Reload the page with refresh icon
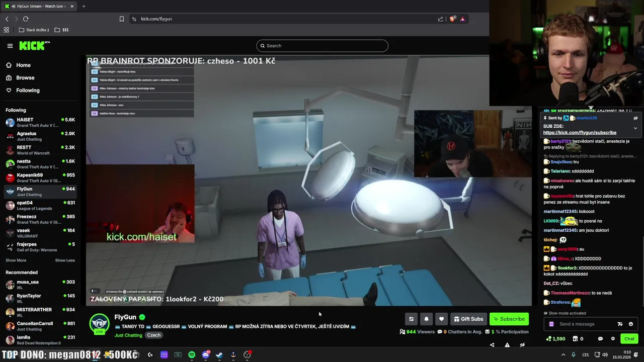This screenshot has width=644, height=362. (26, 19)
